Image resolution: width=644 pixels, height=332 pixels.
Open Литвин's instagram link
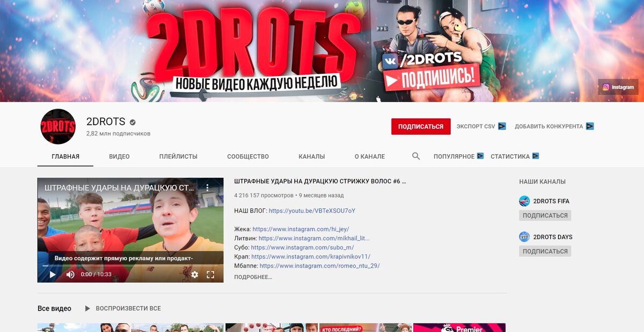[x=314, y=238]
